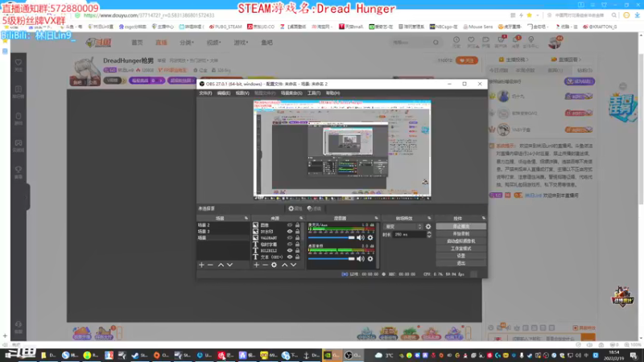Image resolution: width=644 pixels, height=362 pixels.
Task: Toggle visibility of the 文本 (GDI+) source
Action: click(290, 257)
